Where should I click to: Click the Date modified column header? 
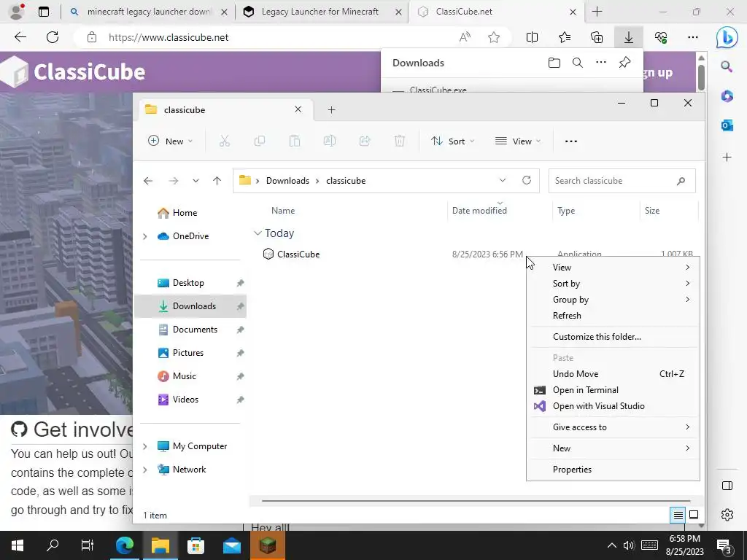coord(499,211)
